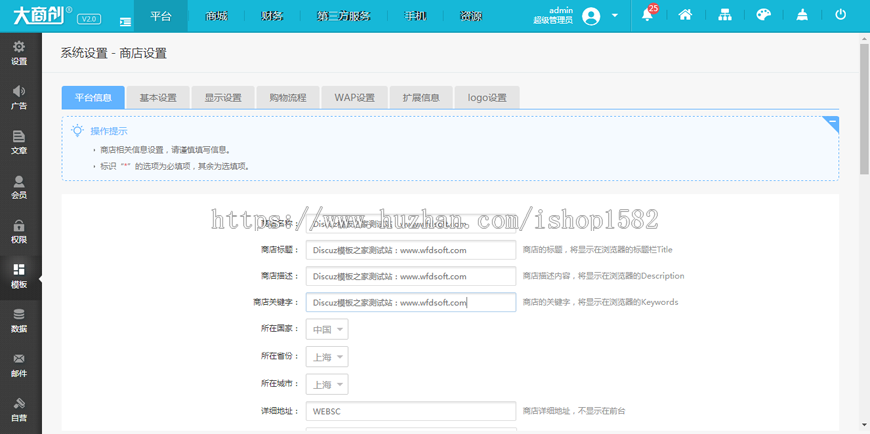Click the power logout icon
The width and height of the screenshot is (870, 434).
(x=841, y=15)
